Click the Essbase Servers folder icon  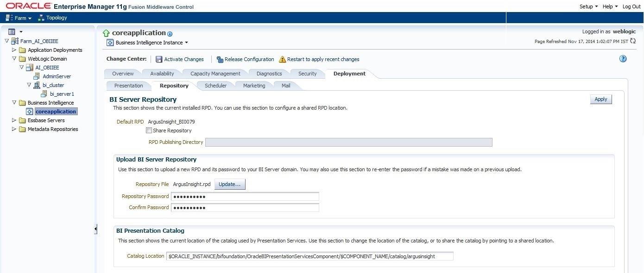tap(22, 120)
